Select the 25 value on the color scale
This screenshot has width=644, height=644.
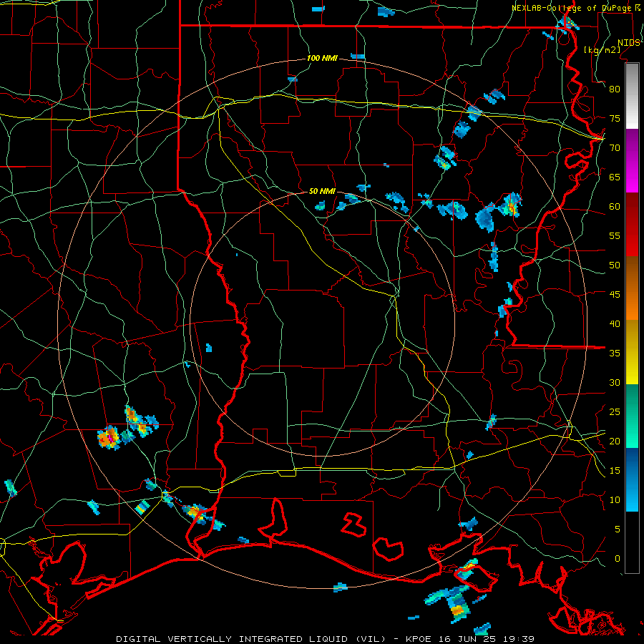tap(615, 412)
